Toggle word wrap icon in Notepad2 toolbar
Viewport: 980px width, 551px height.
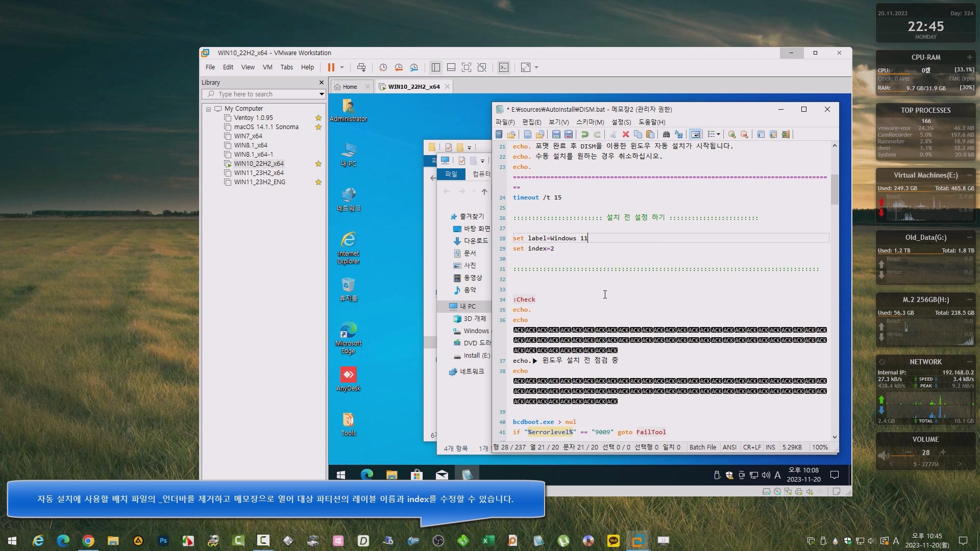[695, 134]
